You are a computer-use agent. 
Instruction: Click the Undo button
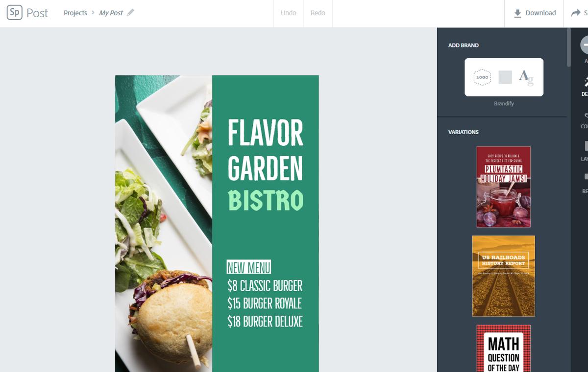click(x=289, y=13)
